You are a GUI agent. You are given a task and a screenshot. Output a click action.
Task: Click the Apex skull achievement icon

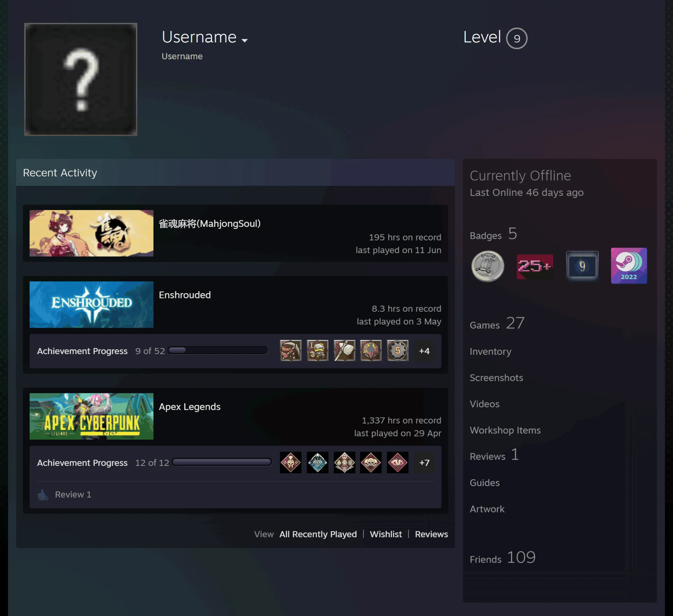click(x=371, y=462)
